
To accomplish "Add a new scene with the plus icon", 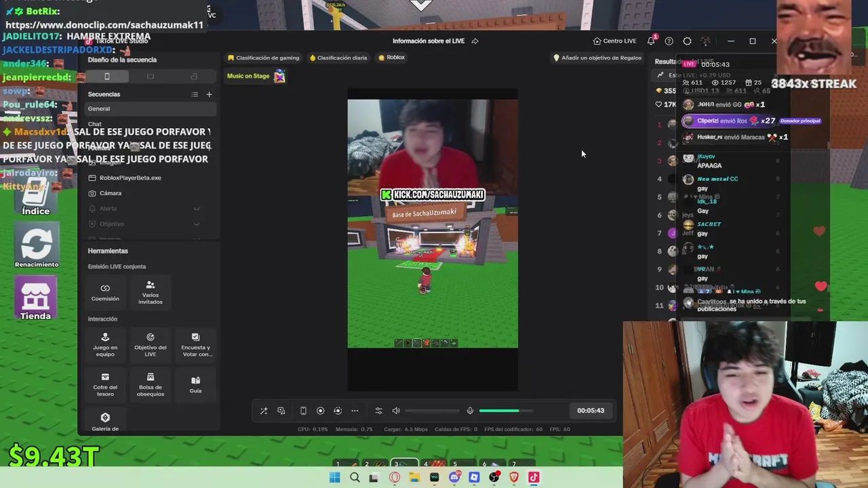I will [x=209, y=94].
